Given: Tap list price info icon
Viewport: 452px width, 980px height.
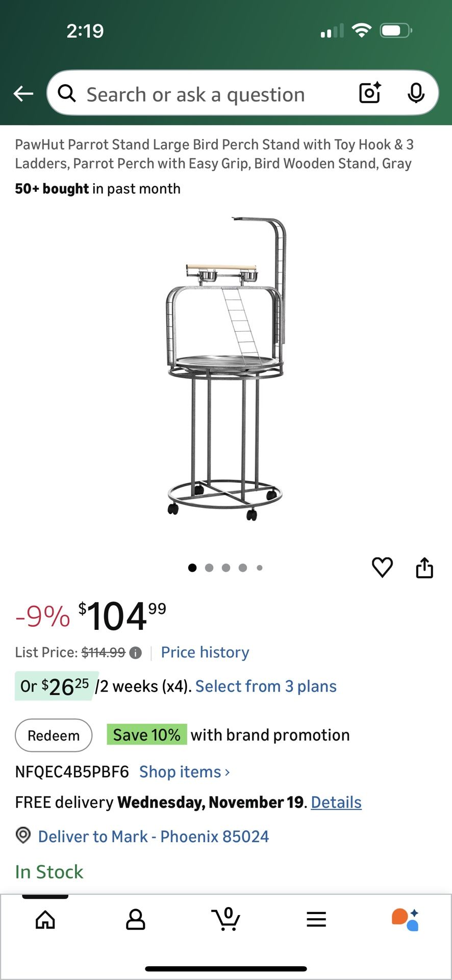Looking at the screenshot, I should pyautogui.click(x=135, y=653).
